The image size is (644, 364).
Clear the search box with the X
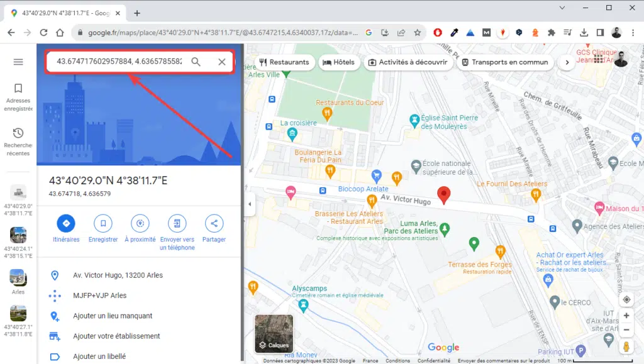tap(222, 62)
